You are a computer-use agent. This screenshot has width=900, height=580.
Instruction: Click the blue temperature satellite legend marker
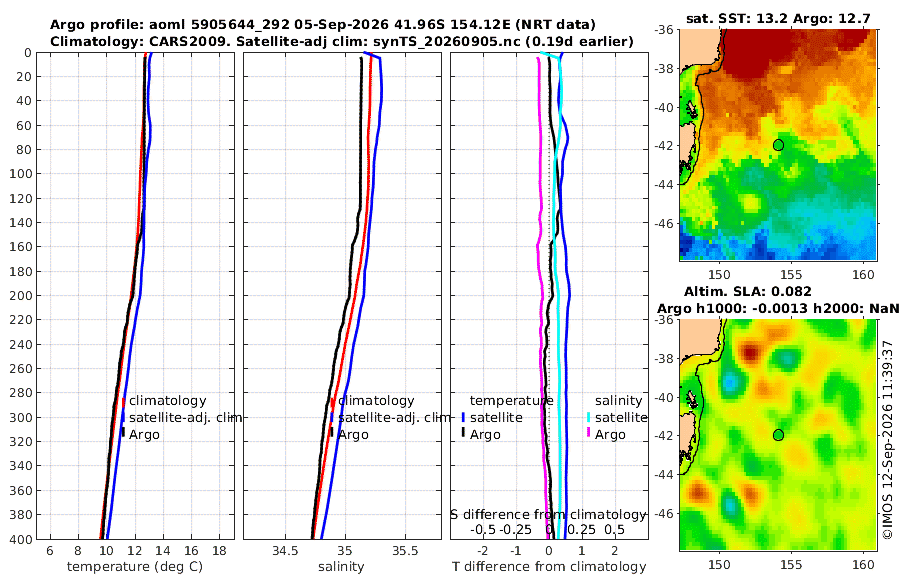pyautogui.click(x=463, y=417)
